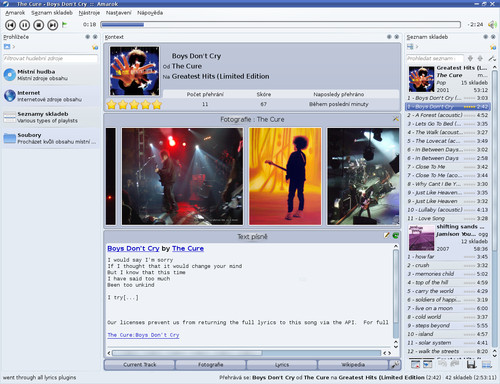This screenshot has height=384, width=500.
Task: Follow the Boys Don't Cry lyrics title link
Action: [133, 248]
